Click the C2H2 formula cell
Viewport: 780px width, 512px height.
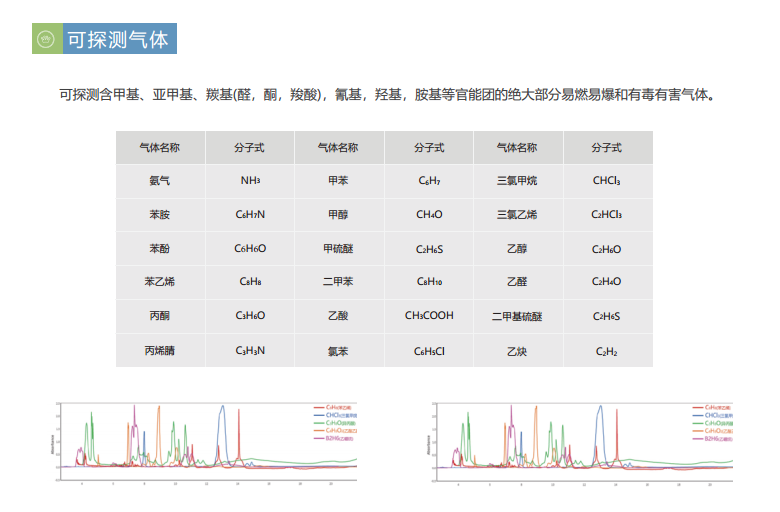tap(607, 351)
